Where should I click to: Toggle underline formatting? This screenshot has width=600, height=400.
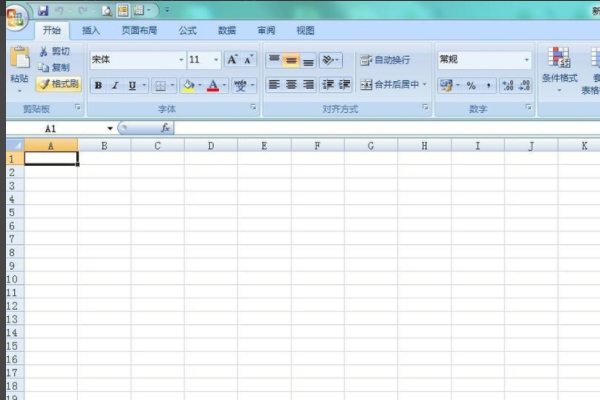pos(132,85)
